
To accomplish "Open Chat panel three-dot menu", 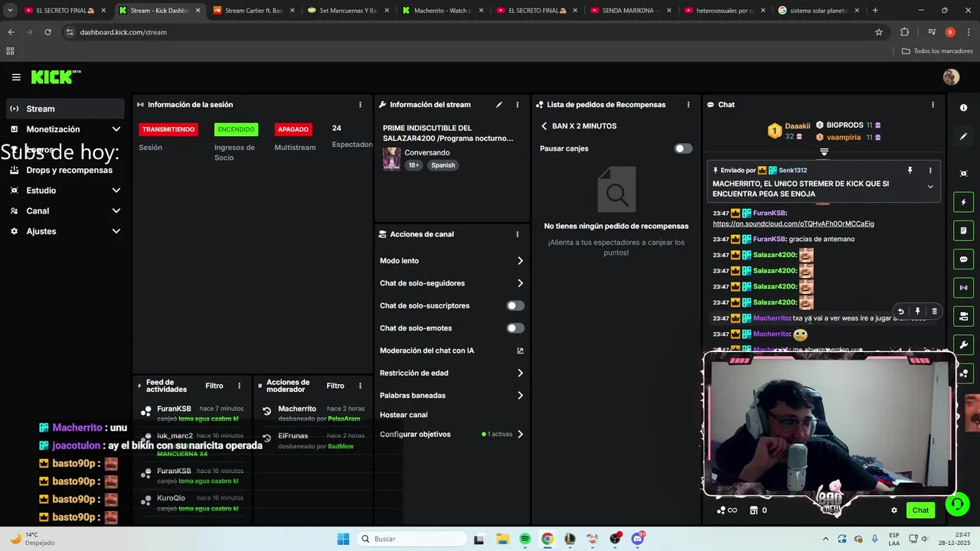I will pyautogui.click(x=933, y=105).
